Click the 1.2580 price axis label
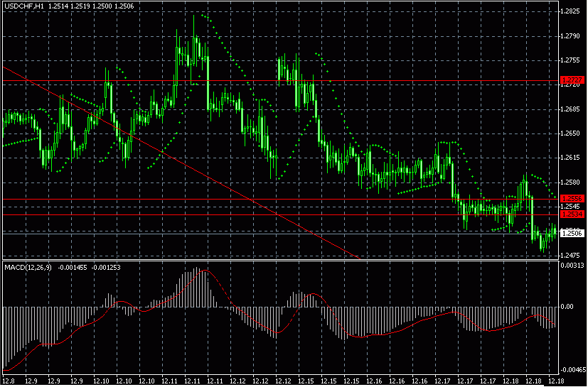 tap(571, 182)
